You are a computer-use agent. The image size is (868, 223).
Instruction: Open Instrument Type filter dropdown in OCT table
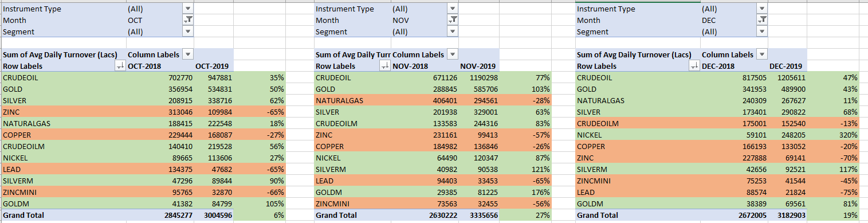(x=188, y=9)
